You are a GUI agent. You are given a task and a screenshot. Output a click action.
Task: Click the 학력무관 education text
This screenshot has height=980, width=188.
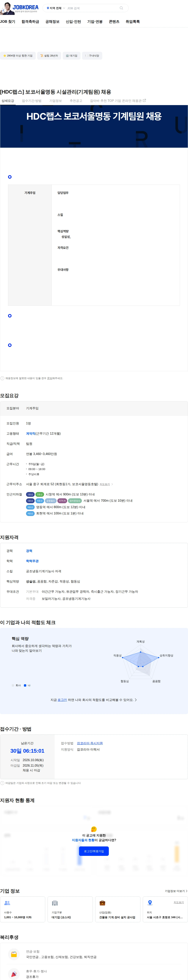pos(32,561)
